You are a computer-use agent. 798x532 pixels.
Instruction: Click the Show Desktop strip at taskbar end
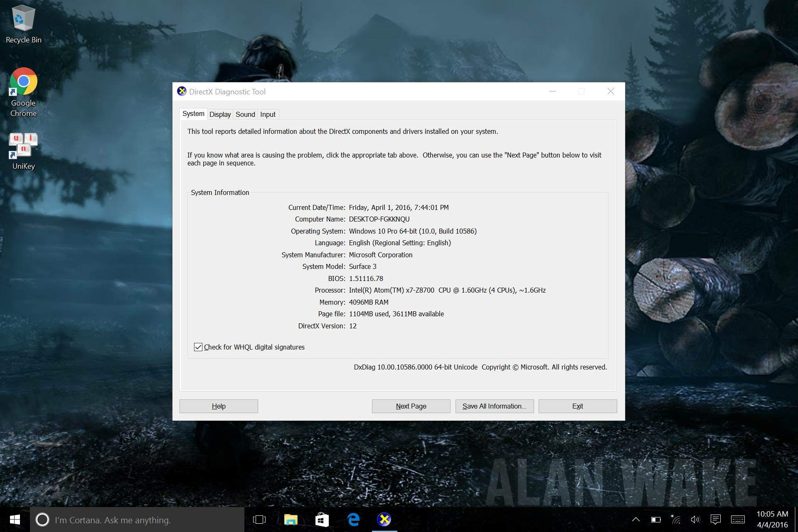796,520
